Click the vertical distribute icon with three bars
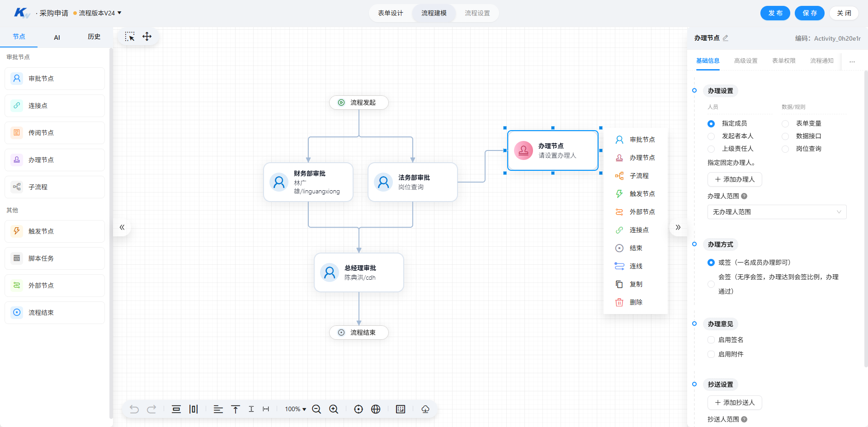Image resolution: width=868 pixels, height=427 pixels. tap(193, 409)
